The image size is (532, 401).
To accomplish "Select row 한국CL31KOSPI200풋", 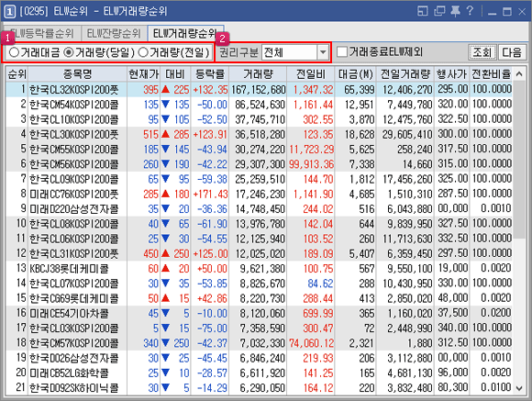I will point(260,254).
